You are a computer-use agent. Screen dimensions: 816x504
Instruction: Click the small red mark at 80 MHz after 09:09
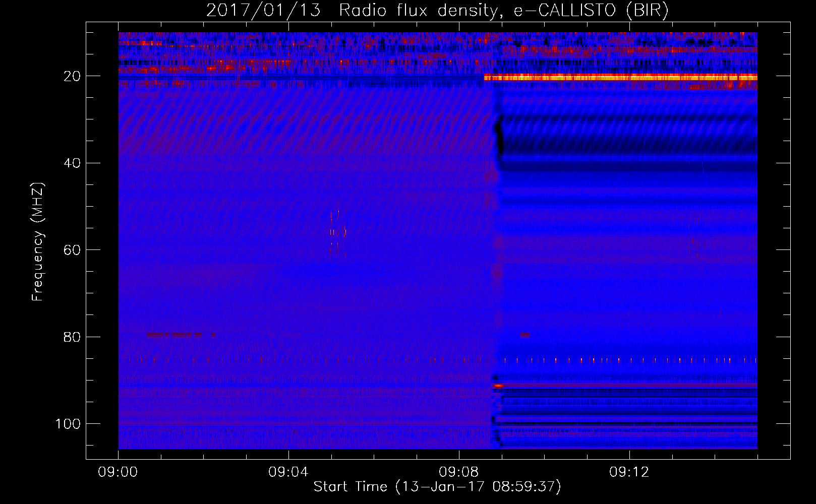524,334
